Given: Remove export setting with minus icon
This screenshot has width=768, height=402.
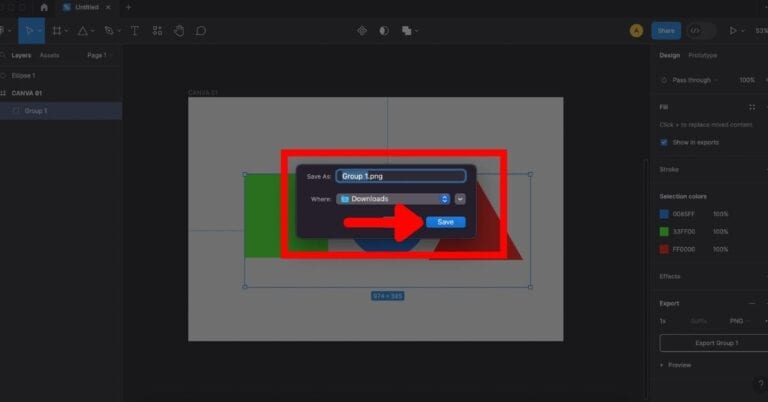Looking at the screenshot, I should [752, 303].
